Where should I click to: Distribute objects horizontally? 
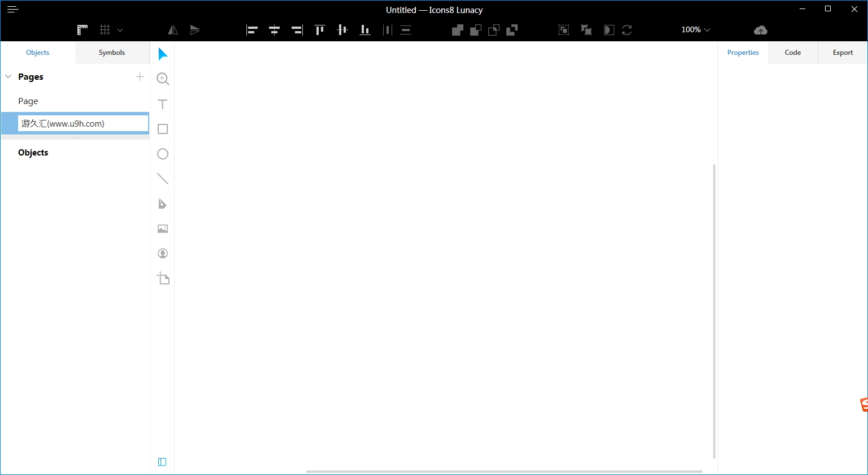tap(387, 30)
